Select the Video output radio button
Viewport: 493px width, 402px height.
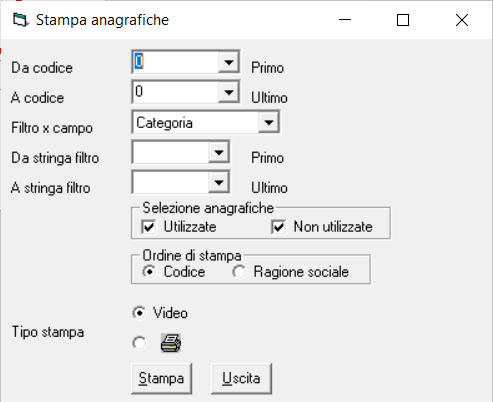click(139, 313)
